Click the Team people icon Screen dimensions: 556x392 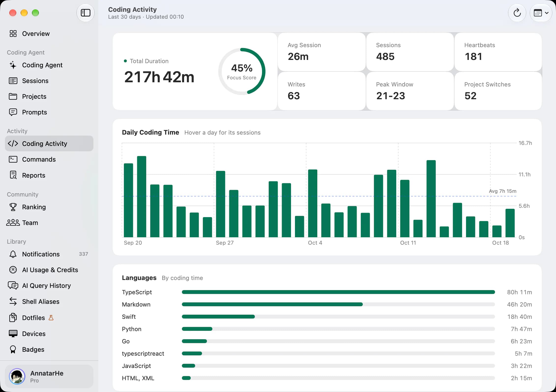point(13,223)
